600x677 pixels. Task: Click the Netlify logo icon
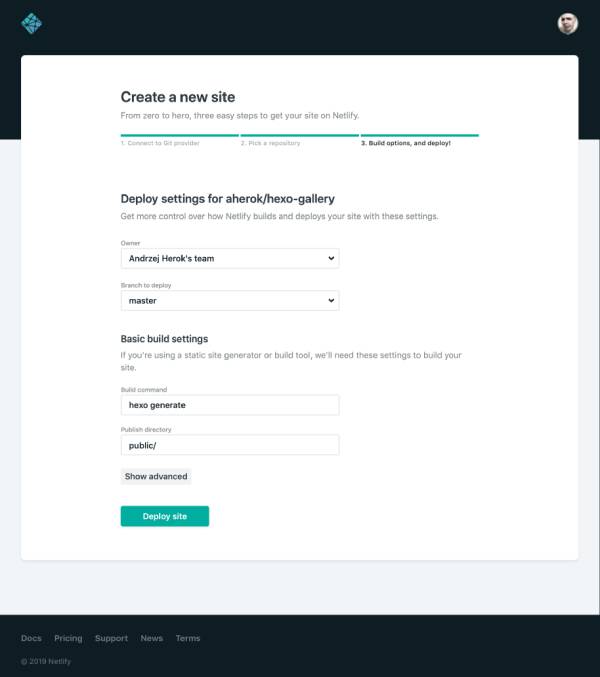32,23
